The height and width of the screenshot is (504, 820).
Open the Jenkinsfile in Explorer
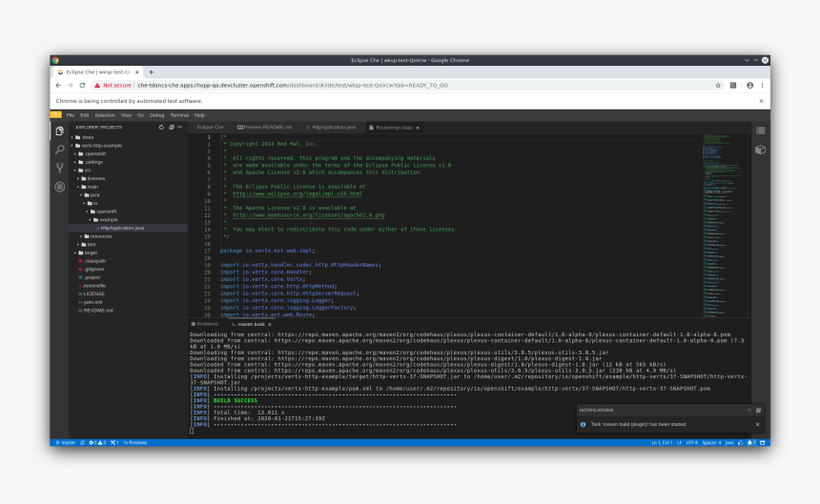(94, 286)
